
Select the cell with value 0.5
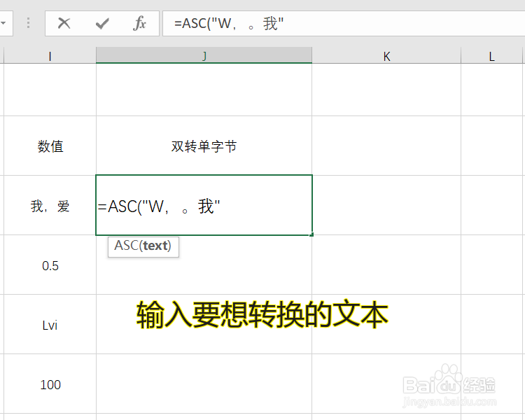[50, 265]
